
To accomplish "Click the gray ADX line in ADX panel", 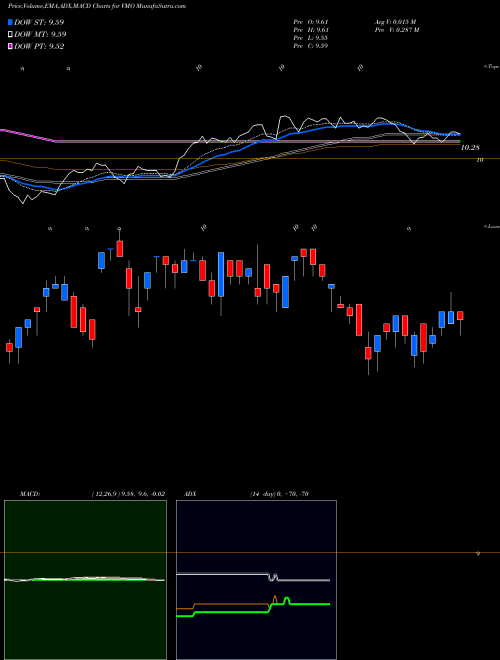I will point(253,577).
